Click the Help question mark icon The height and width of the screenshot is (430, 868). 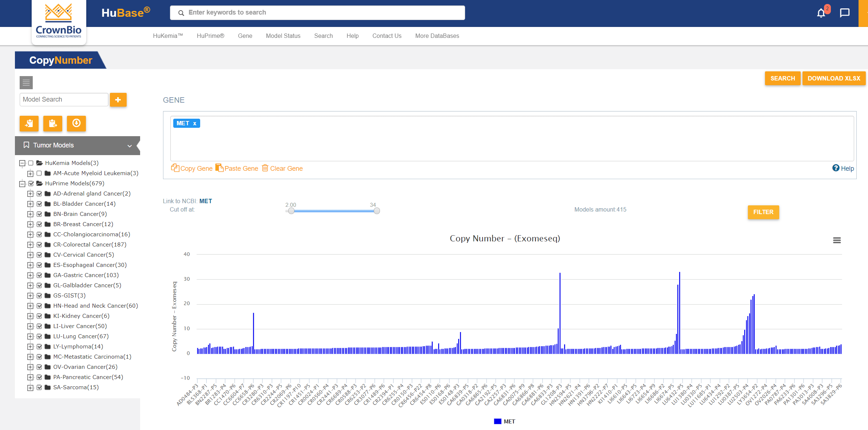(836, 168)
